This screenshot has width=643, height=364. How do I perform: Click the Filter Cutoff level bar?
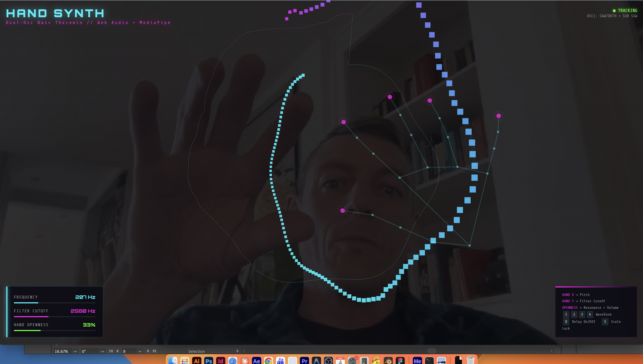[x=54, y=316]
